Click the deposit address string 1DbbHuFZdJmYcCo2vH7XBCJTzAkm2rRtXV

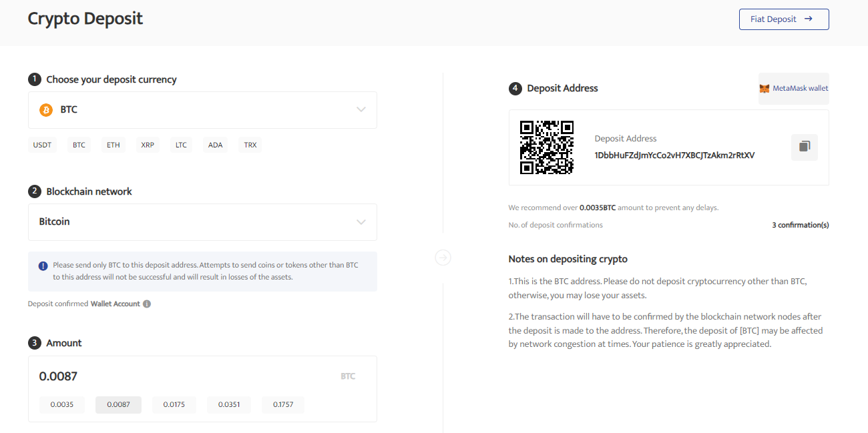[x=674, y=155]
